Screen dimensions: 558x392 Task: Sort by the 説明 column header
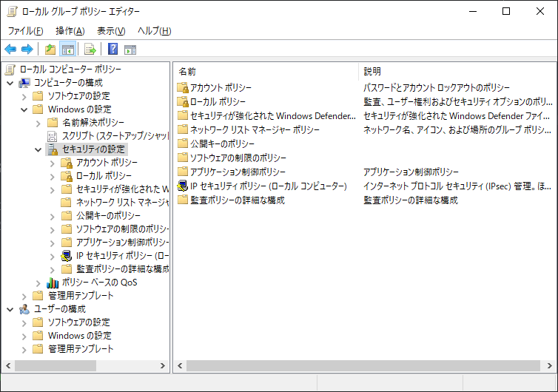tap(457, 72)
